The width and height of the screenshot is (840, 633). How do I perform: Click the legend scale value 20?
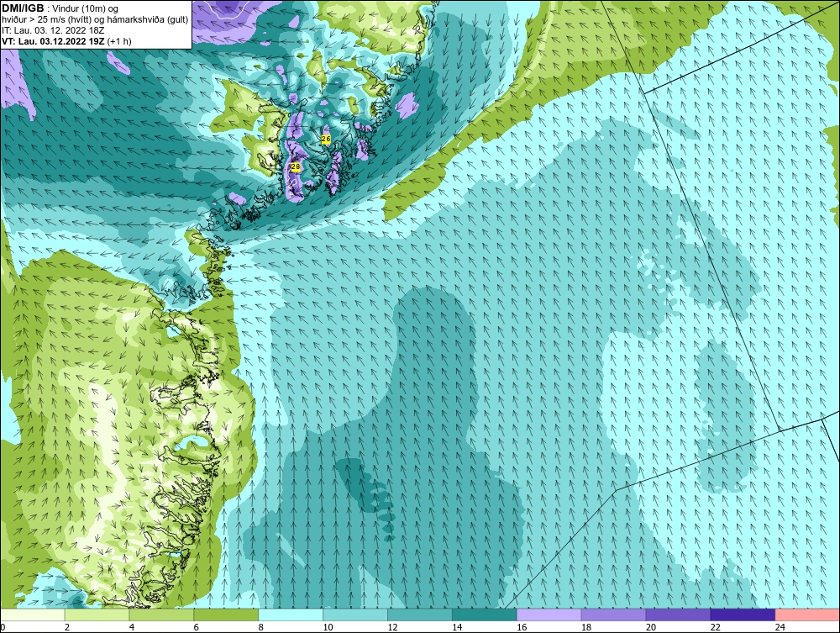[x=651, y=627]
